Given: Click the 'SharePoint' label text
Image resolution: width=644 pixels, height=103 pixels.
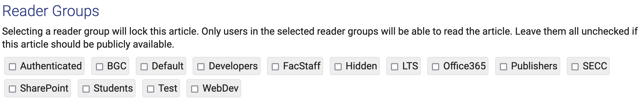Looking at the screenshot, I should (x=44, y=88).
